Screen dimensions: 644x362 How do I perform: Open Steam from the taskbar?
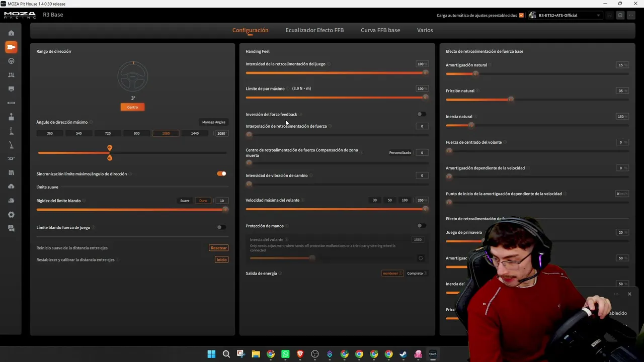403,354
